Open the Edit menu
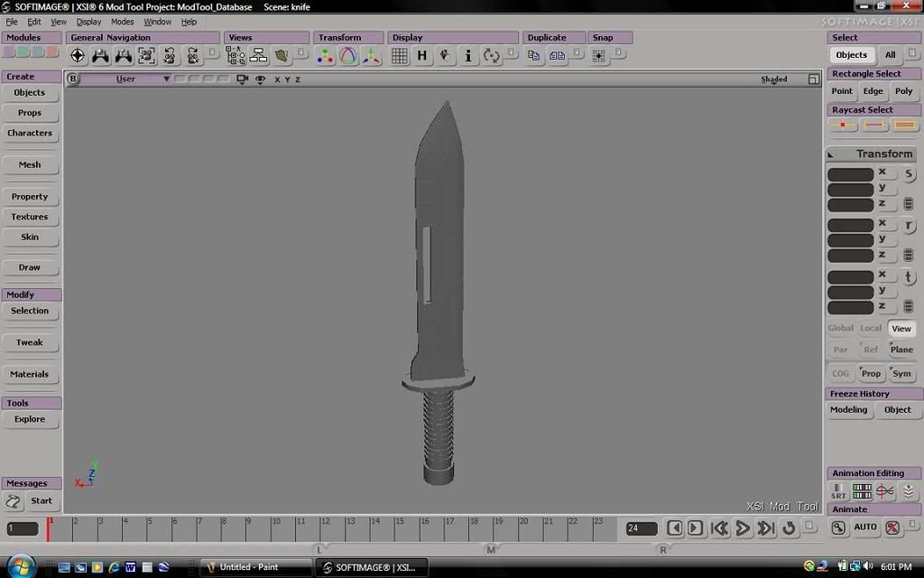The height and width of the screenshot is (578, 924). 34,22
